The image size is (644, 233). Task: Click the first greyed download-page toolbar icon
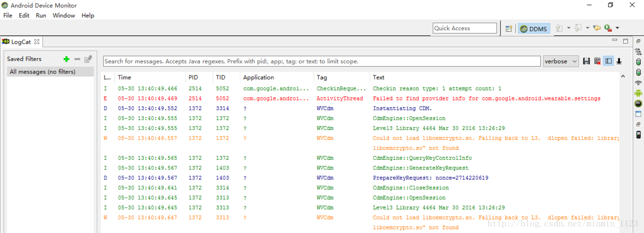coord(559,28)
